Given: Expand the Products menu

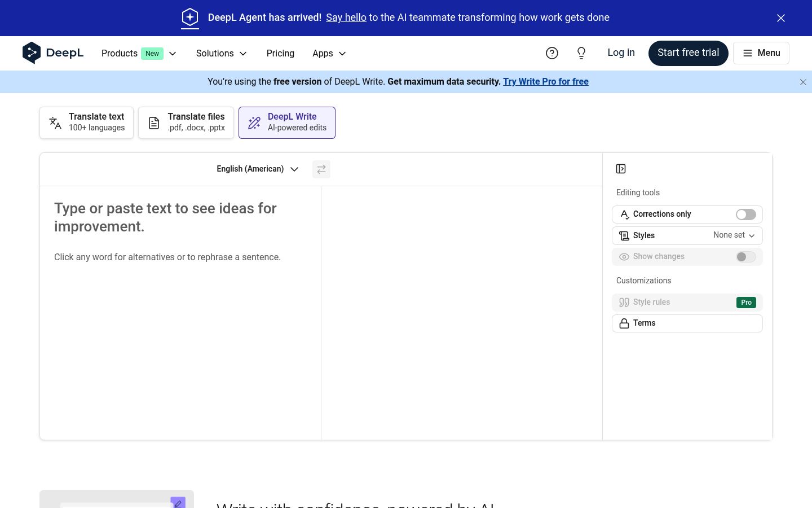Looking at the screenshot, I should pyautogui.click(x=139, y=54).
